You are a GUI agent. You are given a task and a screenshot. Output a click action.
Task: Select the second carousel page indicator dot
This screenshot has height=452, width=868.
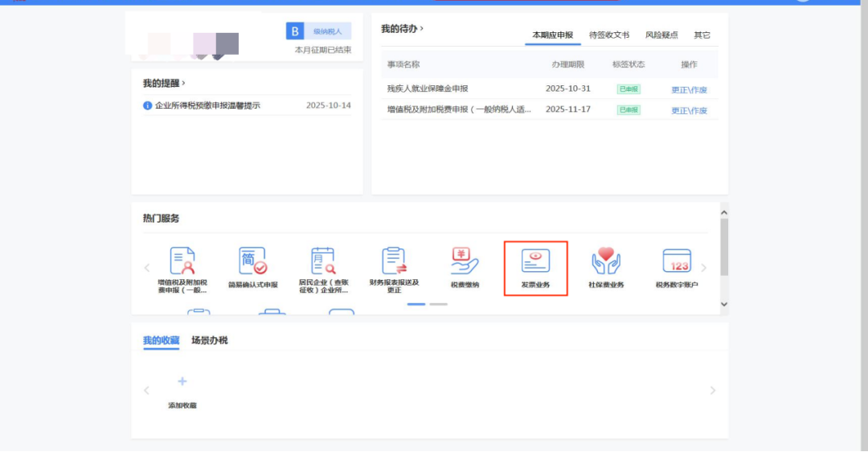pyautogui.click(x=439, y=304)
